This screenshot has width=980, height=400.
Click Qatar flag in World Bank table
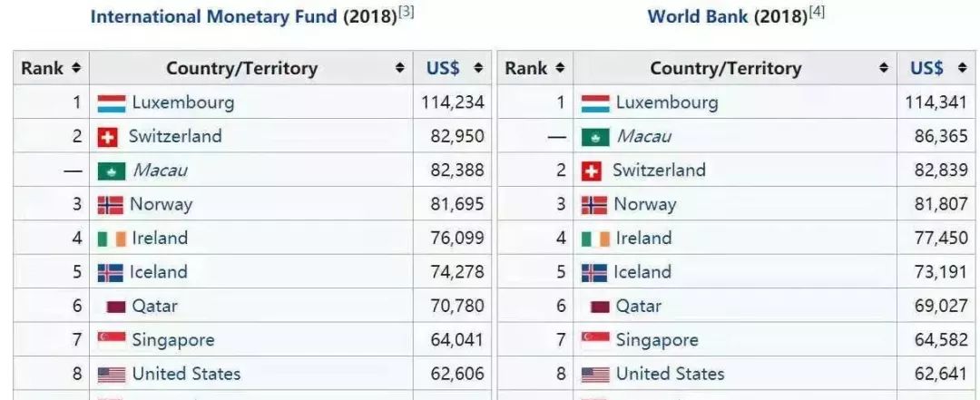click(x=600, y=307)
